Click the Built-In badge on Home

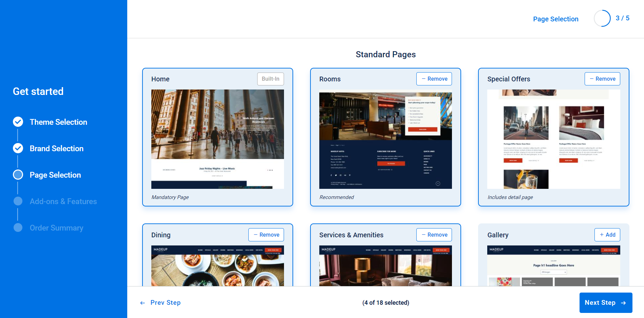[x=270, y=79]
